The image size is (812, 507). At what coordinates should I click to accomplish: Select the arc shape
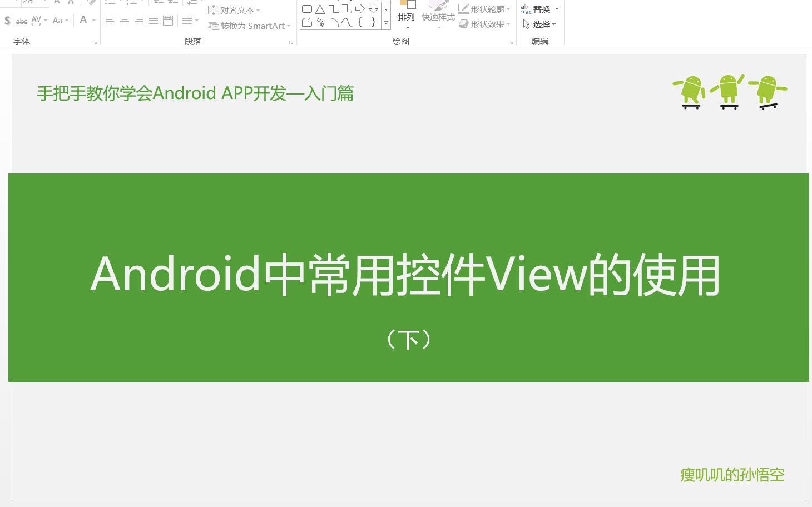click(334, 22)
